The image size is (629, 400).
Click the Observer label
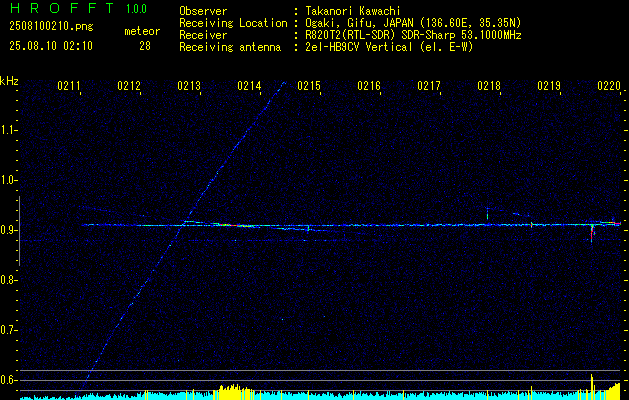coord(203,11)
